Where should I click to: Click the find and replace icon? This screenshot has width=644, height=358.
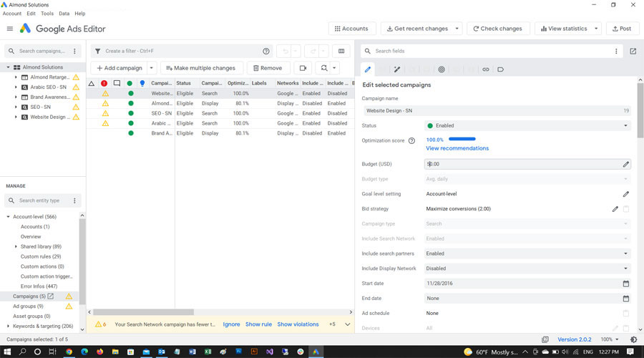pos(324,68)
